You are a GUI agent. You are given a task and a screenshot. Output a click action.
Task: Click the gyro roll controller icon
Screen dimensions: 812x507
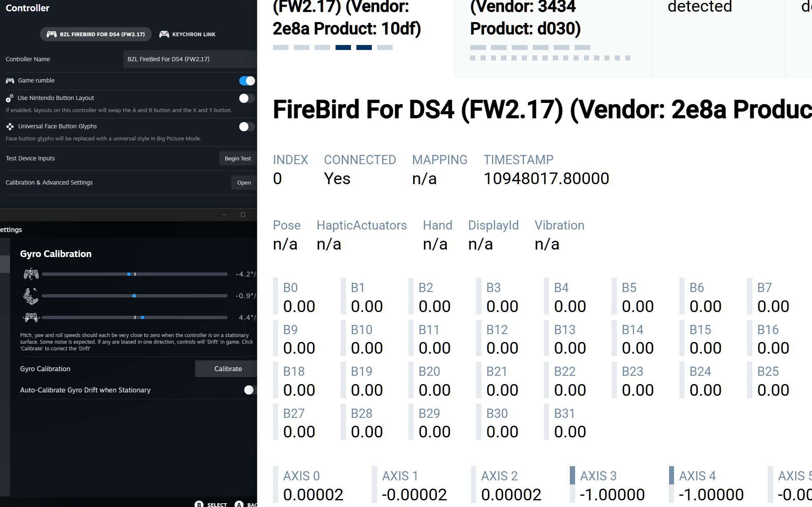(31, 317)
